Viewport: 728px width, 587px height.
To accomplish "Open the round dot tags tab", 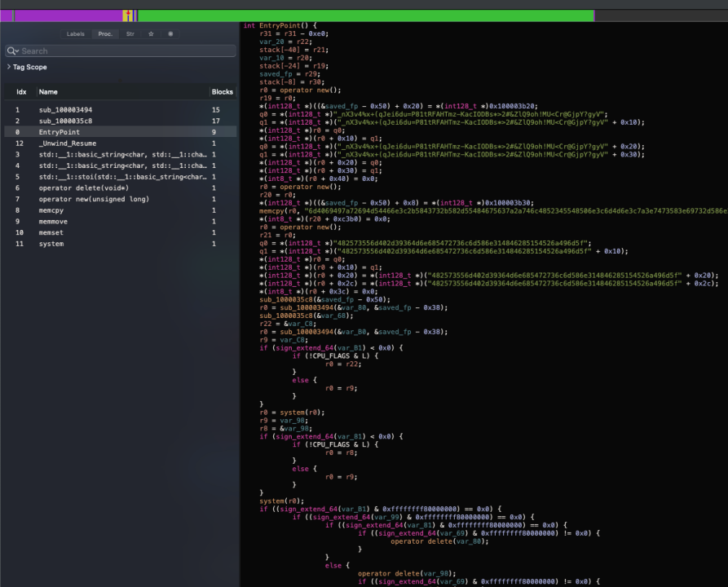I will click(x=170, y=34).
